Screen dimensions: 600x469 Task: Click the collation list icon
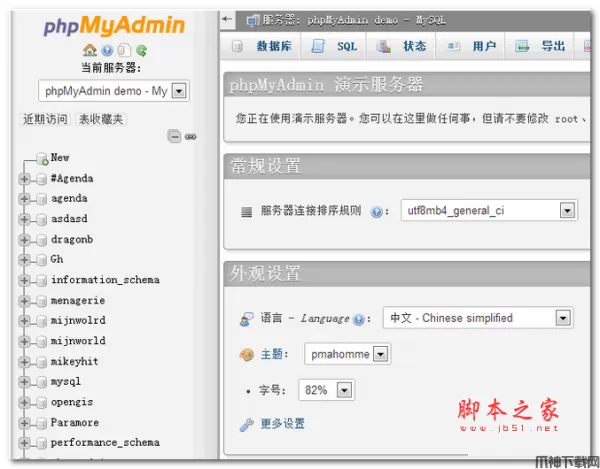coord(246,211)
